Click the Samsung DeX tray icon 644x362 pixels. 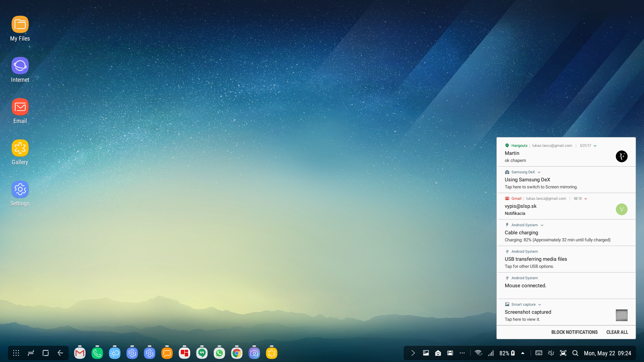click(438, 353)
